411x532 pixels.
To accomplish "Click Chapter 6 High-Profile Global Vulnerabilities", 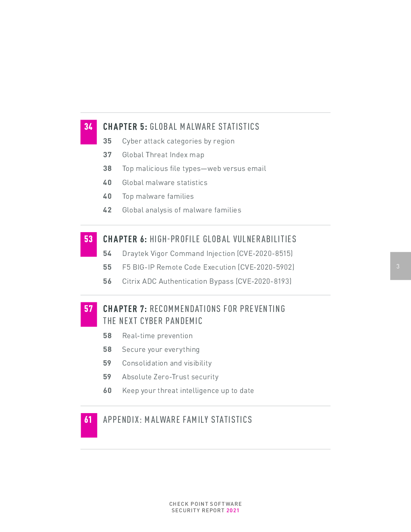I will tap(199, 239).
